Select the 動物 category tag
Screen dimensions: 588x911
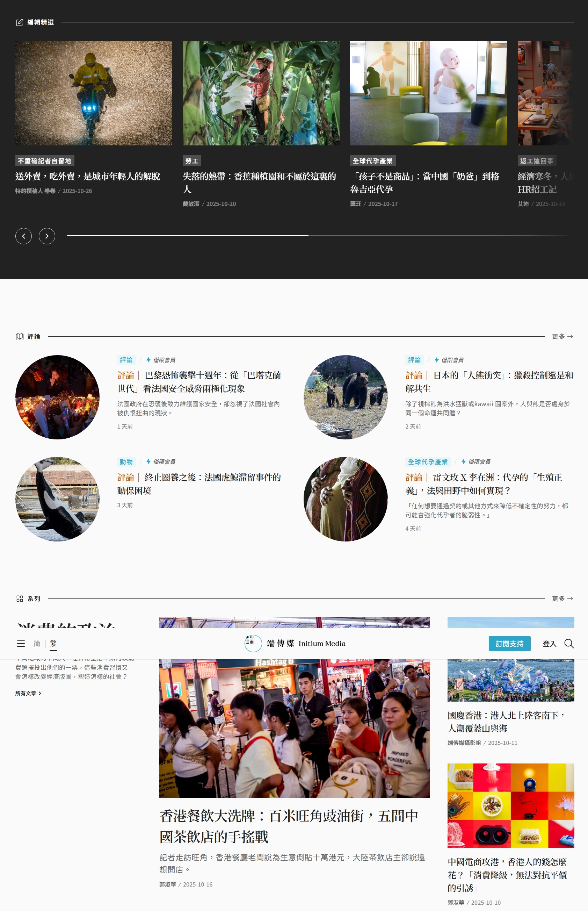click(126, 462)
